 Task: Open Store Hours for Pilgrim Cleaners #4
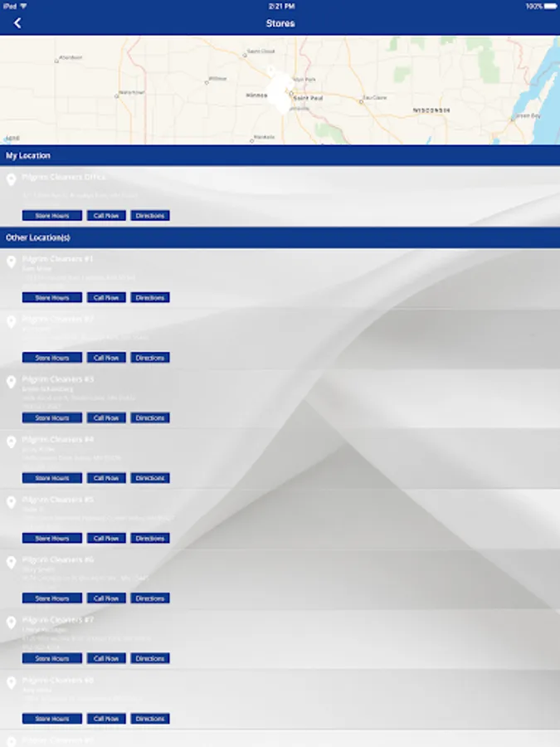coord(52,478)
